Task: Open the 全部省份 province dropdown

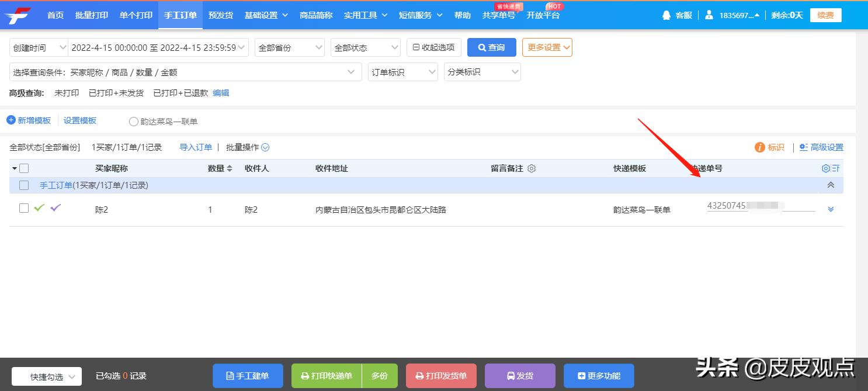Action: pyautogui.click(x=289, y=47)
